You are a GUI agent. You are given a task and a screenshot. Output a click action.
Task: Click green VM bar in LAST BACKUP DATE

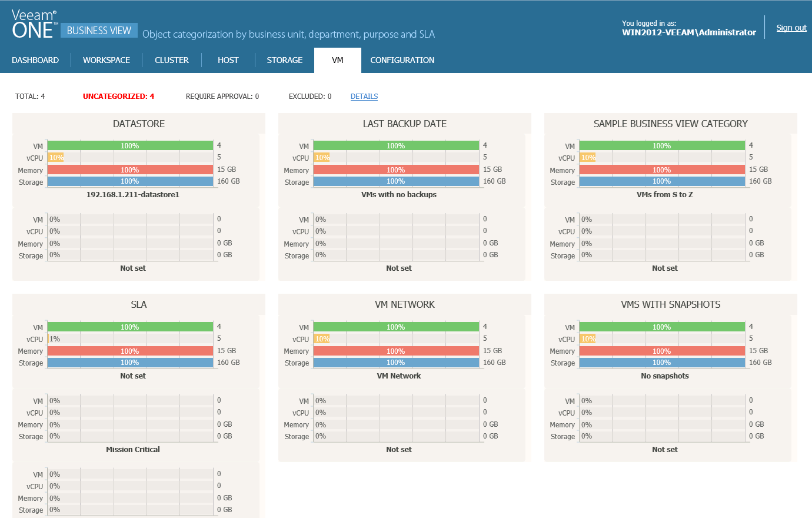point(396,145)
